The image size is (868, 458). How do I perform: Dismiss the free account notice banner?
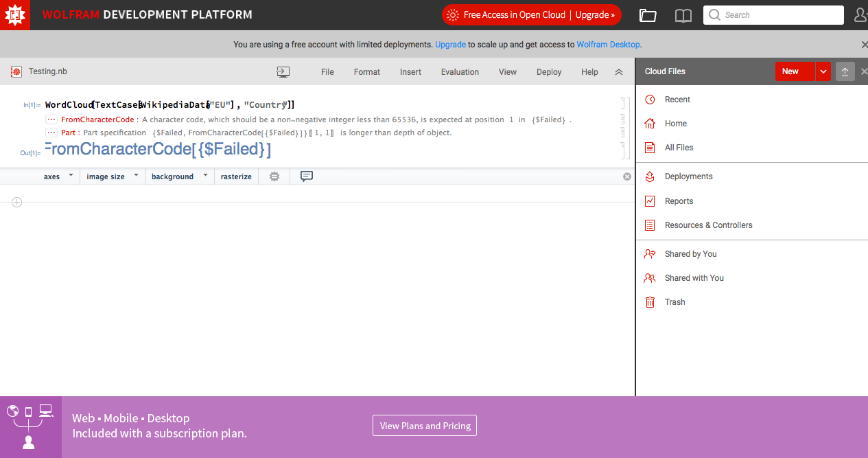864,45
